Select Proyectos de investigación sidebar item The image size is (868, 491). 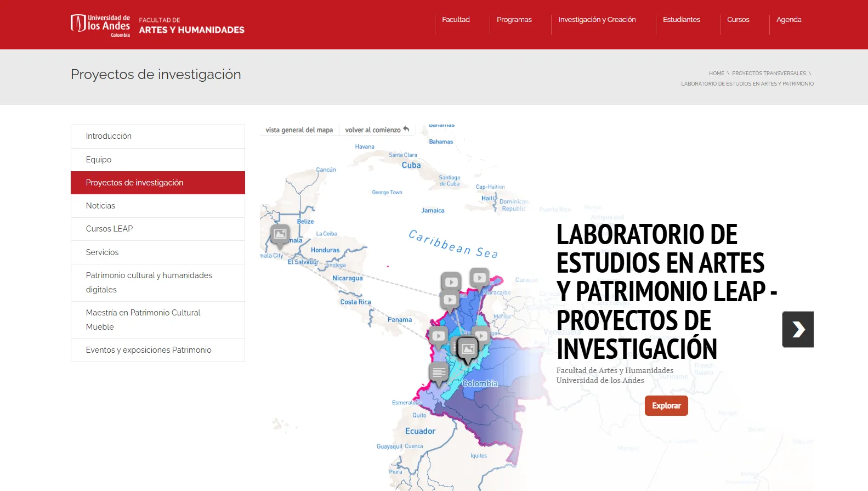click(158, 183)
